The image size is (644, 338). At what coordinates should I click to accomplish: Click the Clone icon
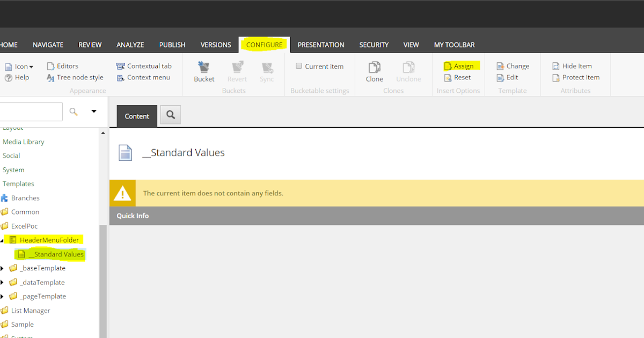[x=374, y=71]
